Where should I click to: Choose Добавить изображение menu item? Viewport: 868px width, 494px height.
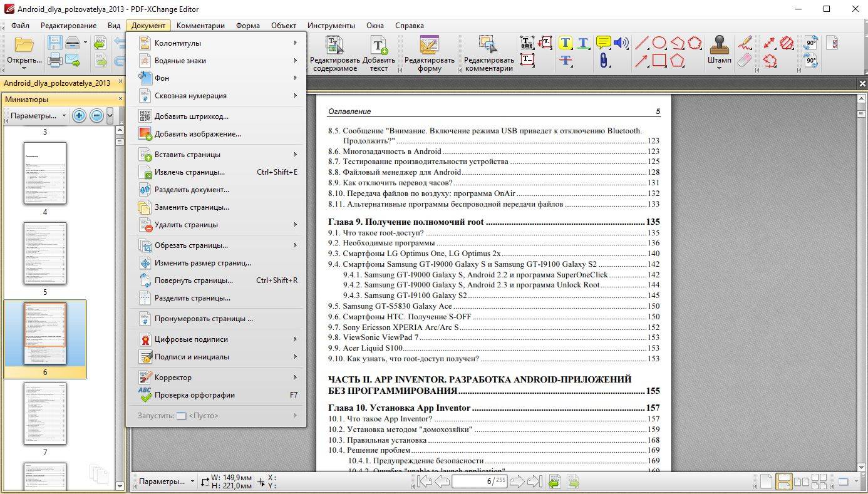coord(217,134)
